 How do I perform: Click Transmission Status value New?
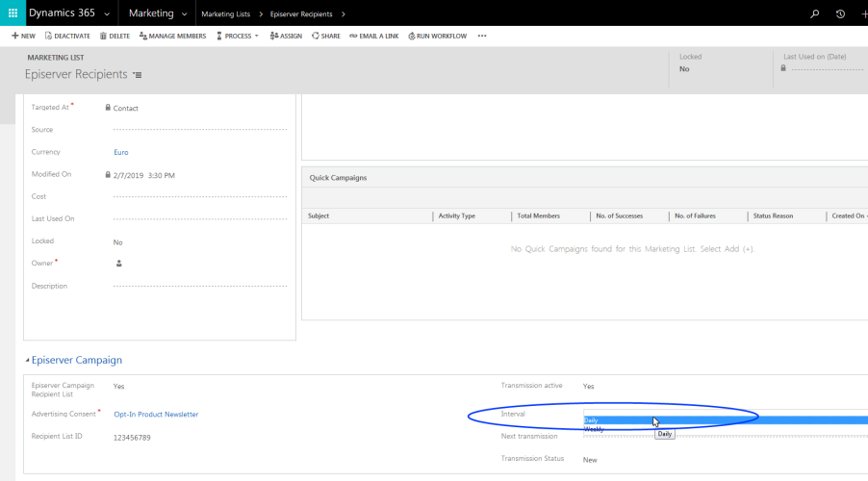point(590,460)
